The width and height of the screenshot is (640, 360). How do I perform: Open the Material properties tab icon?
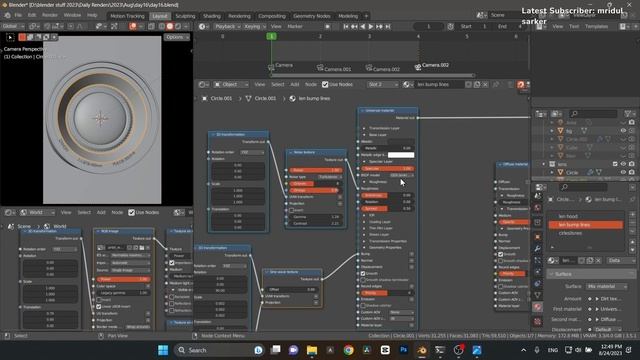coord(538,307)
